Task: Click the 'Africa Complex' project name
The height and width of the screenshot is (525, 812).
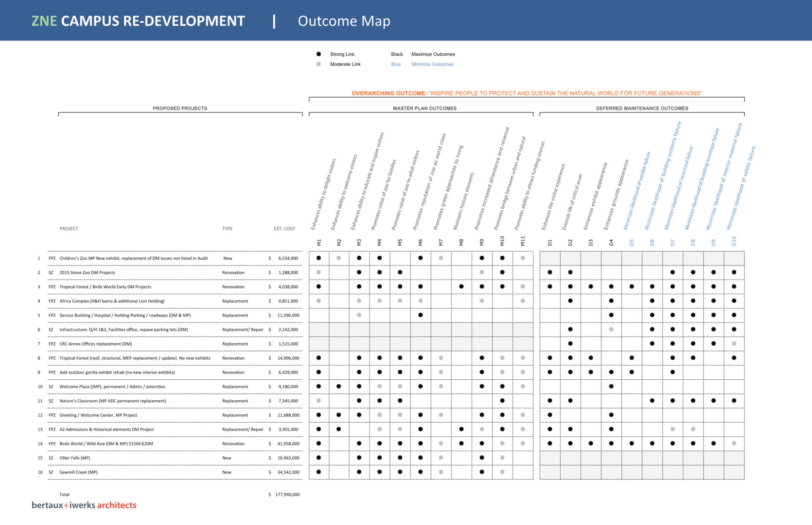Action: [112, 301]
